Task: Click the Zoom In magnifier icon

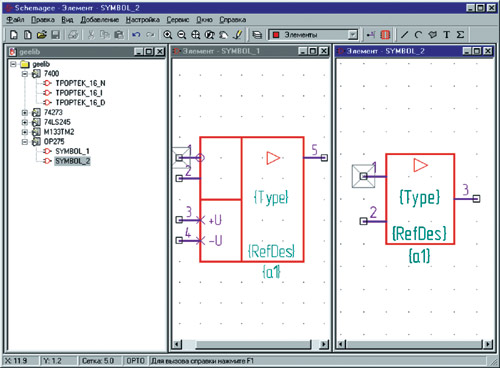Action: pos(167,35)
